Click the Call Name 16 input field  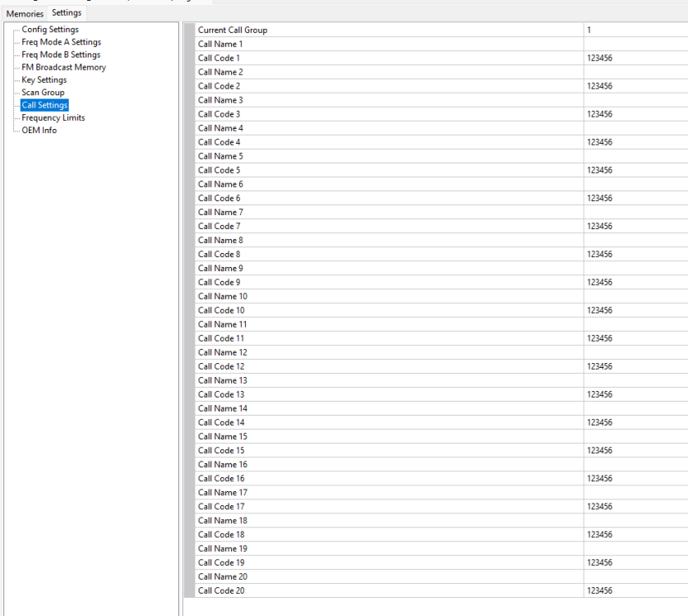(x=635, y=465)
